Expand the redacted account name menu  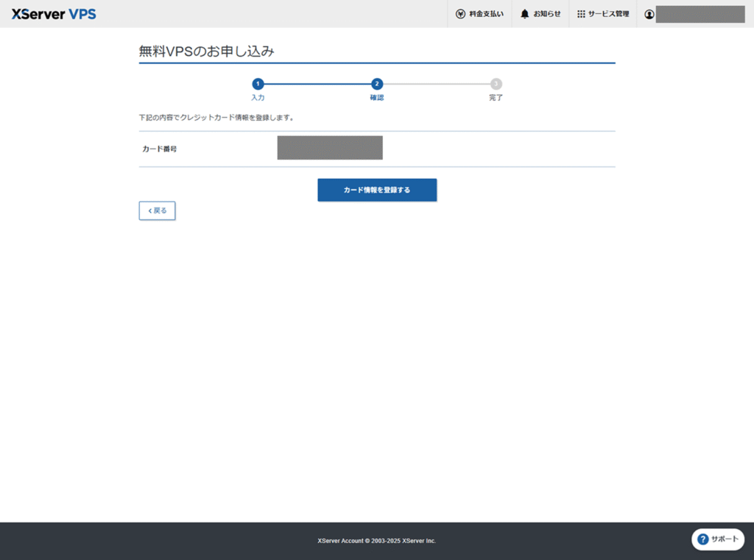(x=700, y=14)
